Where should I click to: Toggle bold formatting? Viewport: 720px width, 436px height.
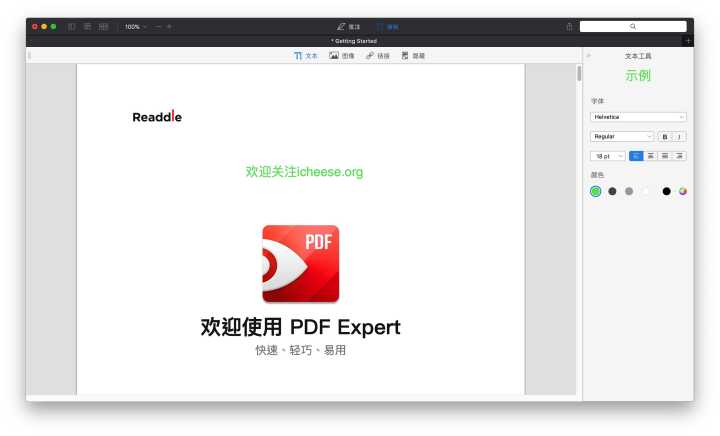tap(664, 136)
